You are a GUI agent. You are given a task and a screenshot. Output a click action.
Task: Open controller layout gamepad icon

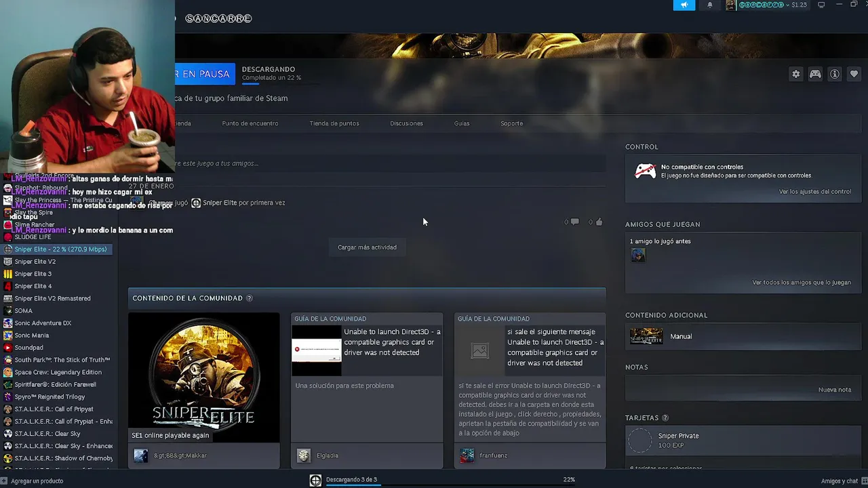pyautogui.click(x=815, y=75)
